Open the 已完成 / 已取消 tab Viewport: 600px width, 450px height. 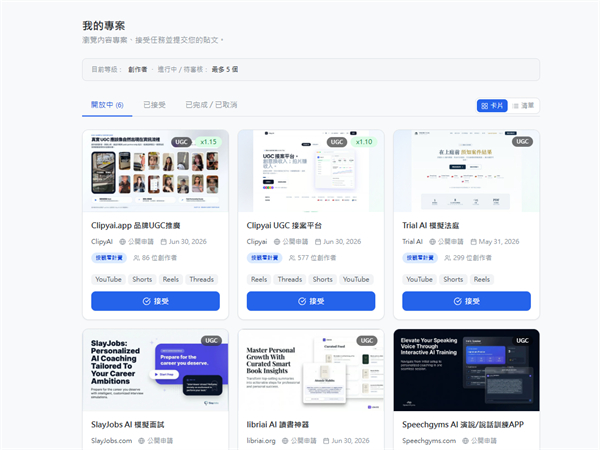(x=211, y=105)
